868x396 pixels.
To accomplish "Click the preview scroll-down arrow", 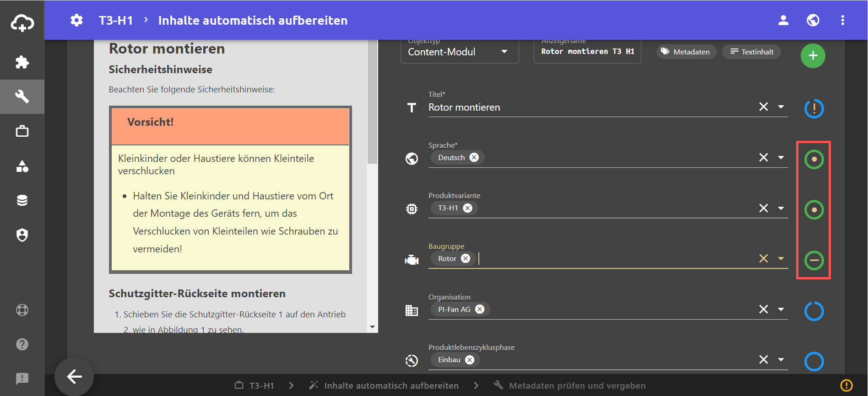I will pyautogui.click(x=372, y=327).
